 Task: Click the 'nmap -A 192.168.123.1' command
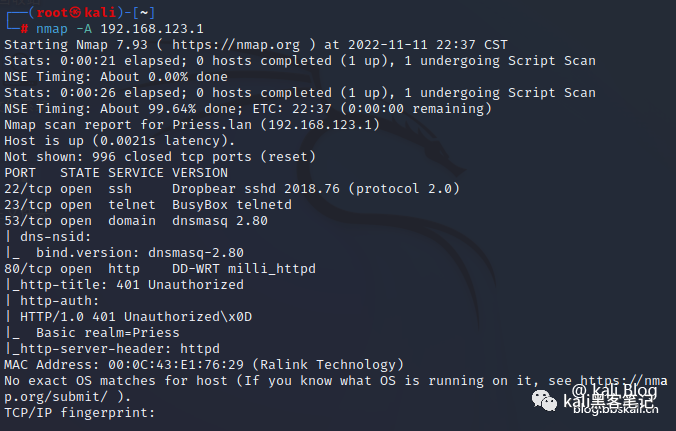tap(115, 28)
